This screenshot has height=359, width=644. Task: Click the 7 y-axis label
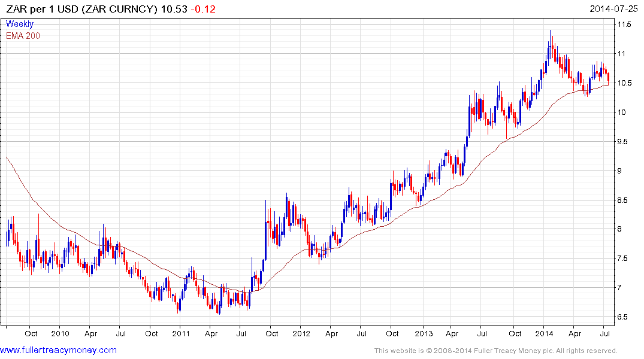point(620,288)
